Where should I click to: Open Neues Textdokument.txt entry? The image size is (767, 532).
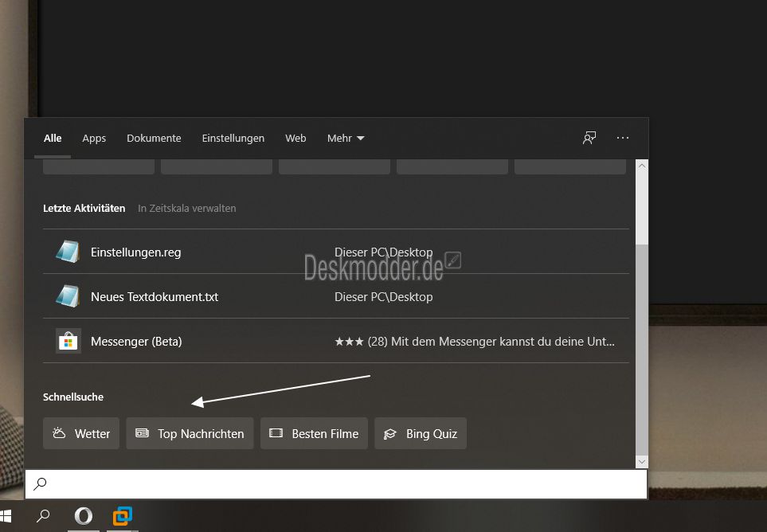[336, 296]
